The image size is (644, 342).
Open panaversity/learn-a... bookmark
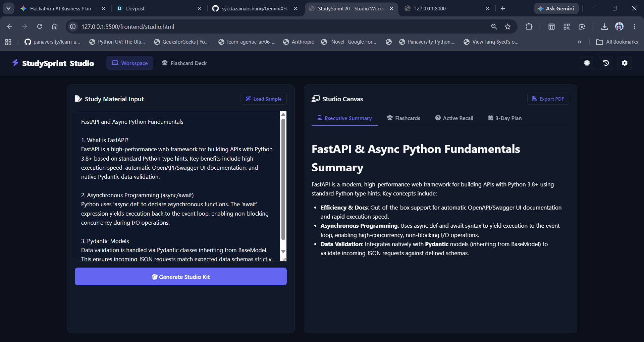[x=52, y=42]
